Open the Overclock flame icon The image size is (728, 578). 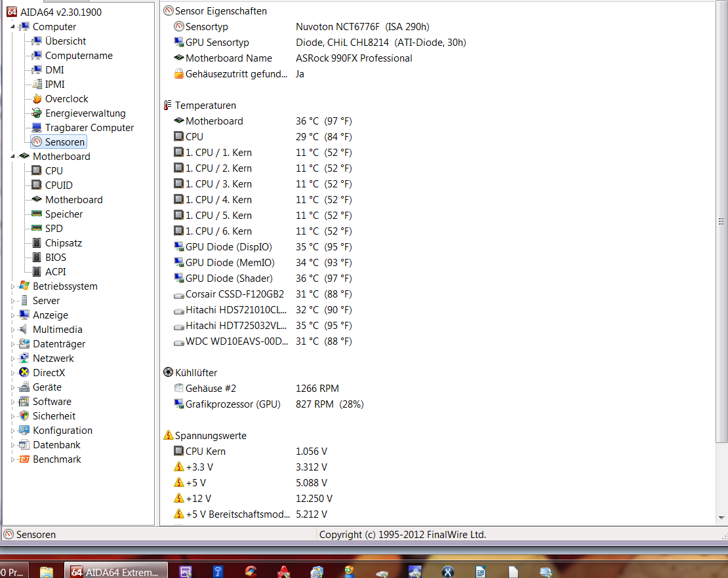pos(37,98)
